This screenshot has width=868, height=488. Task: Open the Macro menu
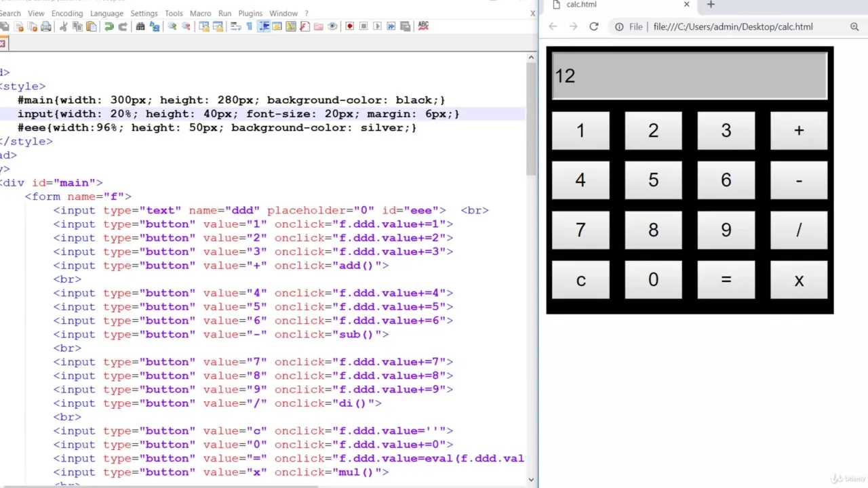pyautogui.click(x=200, y=13)
